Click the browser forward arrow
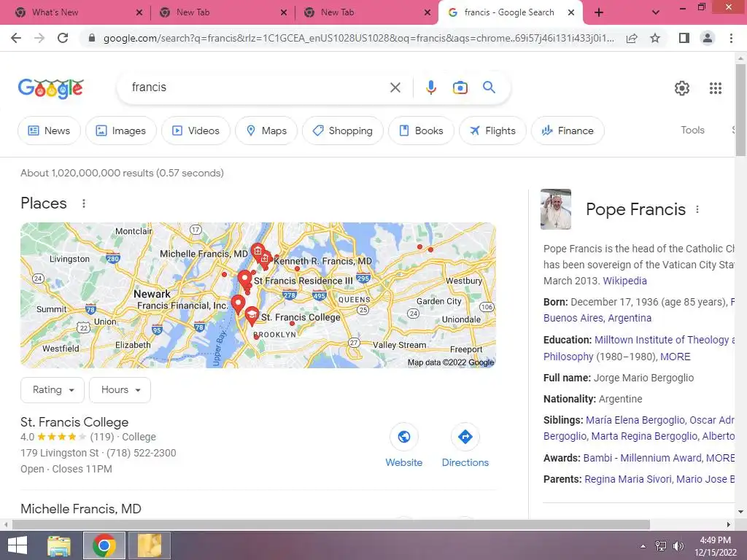The height and width of the screenshot is (560, 747). pyautogui.click(x=39, y=38)
